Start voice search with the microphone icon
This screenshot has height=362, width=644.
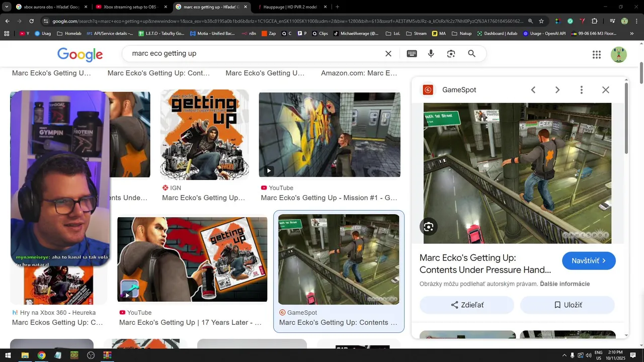(431, 54)
